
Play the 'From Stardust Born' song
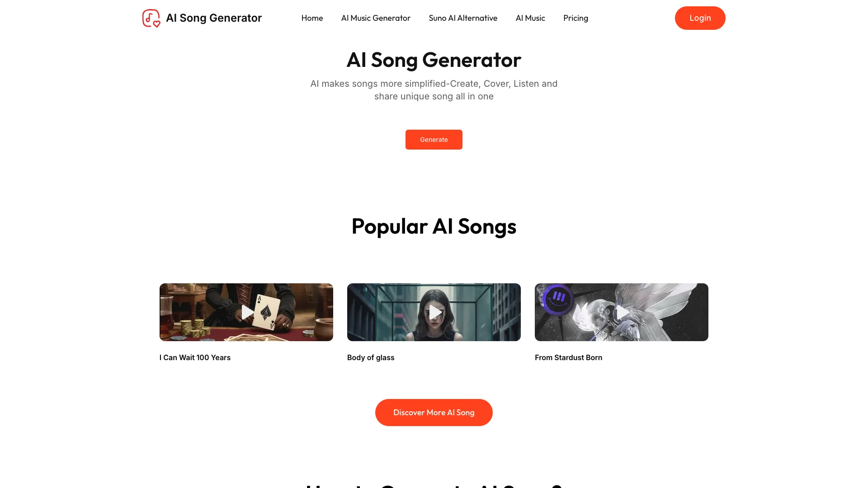click(622, 312)
